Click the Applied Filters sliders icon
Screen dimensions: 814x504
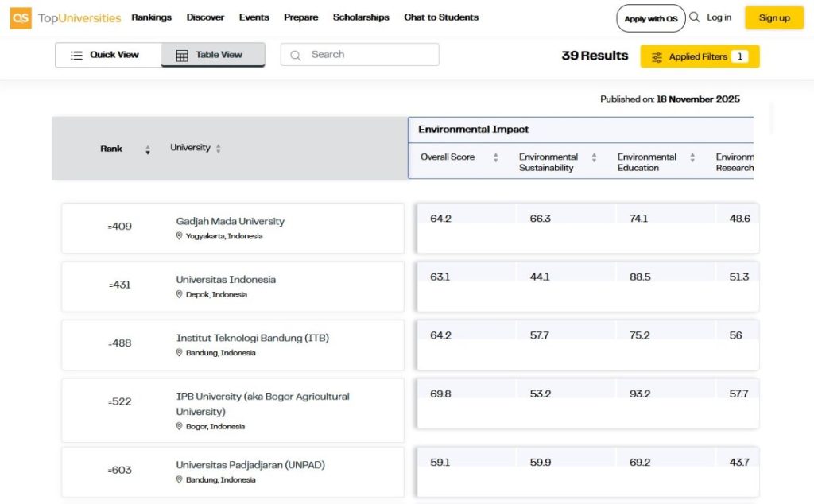click(657, 57)
